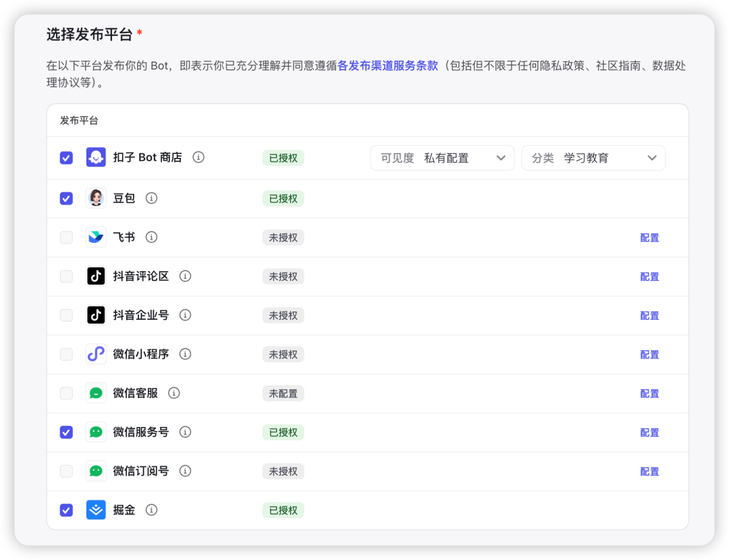
Task: Click info icon beside 豆包
Action: pos(152,198)
